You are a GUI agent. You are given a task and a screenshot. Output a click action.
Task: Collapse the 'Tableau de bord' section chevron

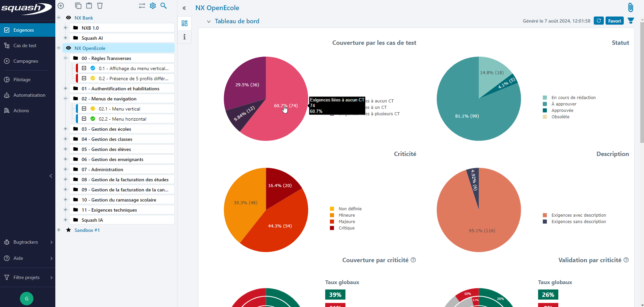click(209, 22)
